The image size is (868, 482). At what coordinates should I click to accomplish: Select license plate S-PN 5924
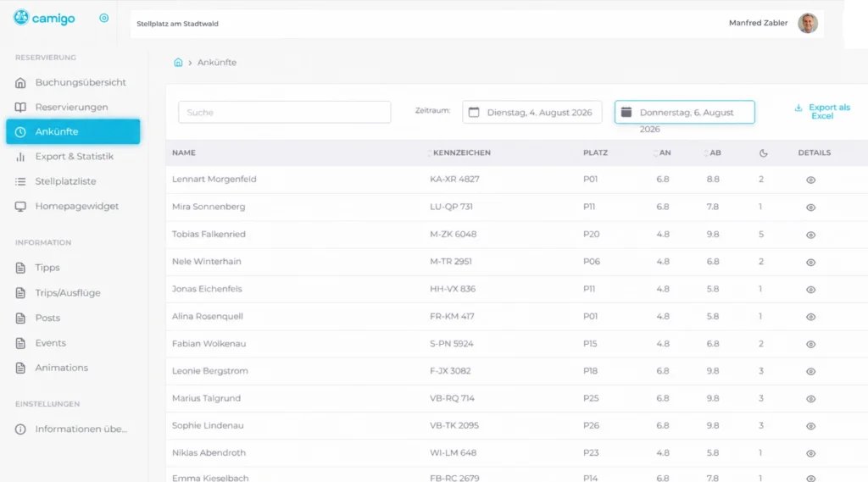point(451,344)
